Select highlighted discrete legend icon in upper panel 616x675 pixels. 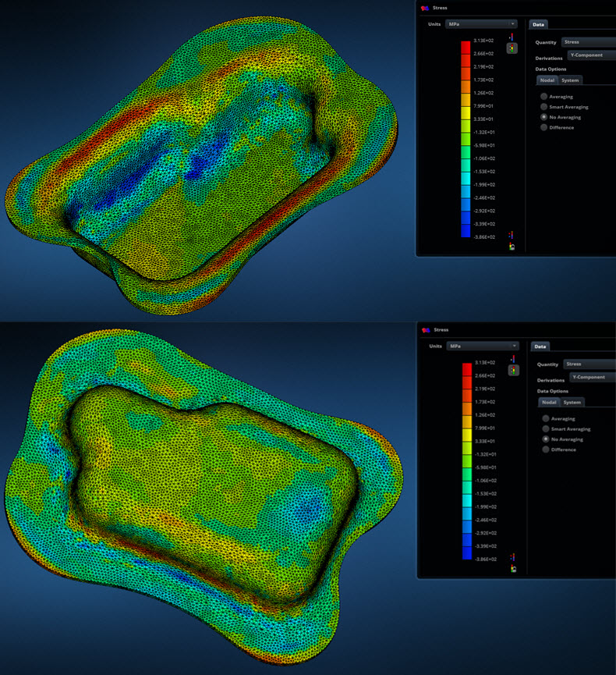[512, 48]
